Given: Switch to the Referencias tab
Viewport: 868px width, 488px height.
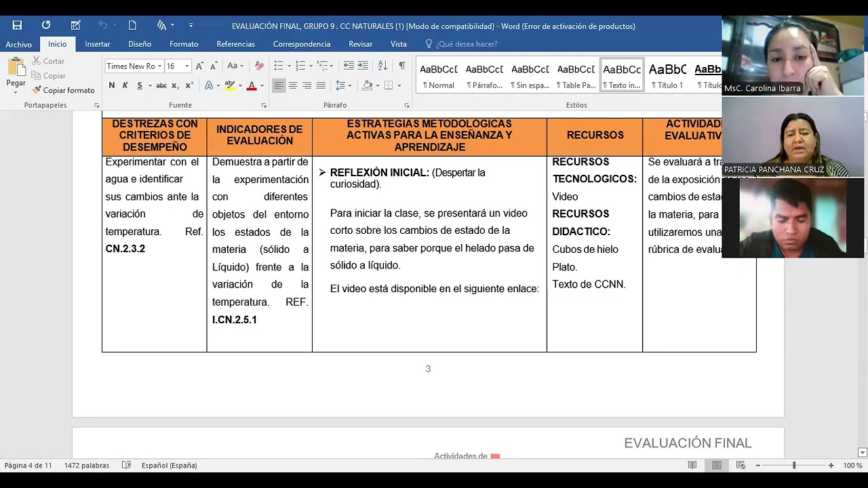Looking at the screenshot, I should pyautogui.click(x=236, y=44).
